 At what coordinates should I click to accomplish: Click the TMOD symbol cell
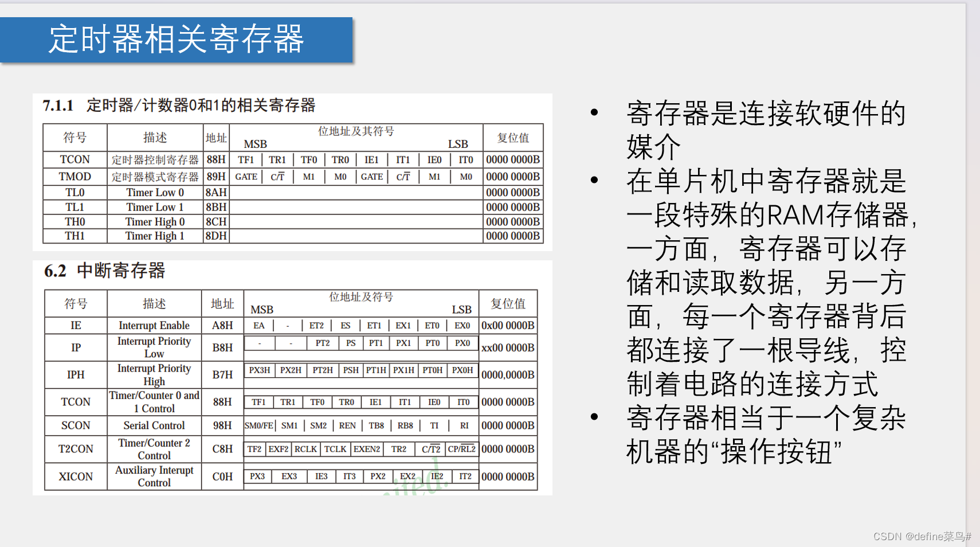(x=75, y=177)
